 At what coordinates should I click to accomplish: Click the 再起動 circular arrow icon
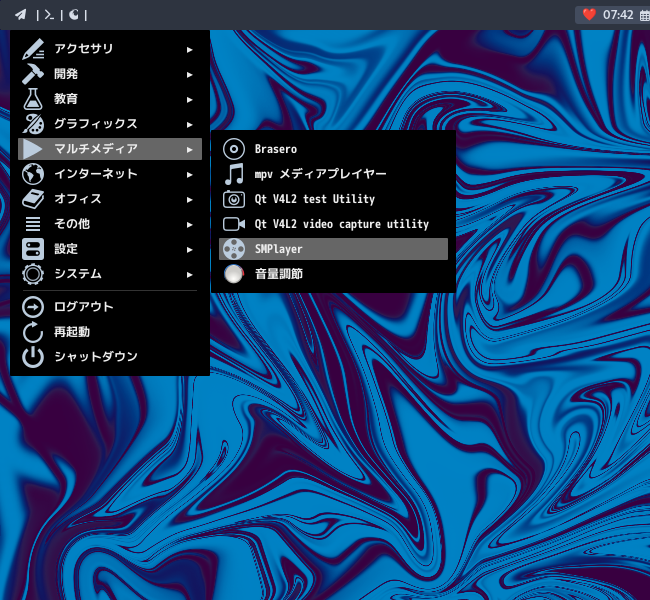pos(33,332)
